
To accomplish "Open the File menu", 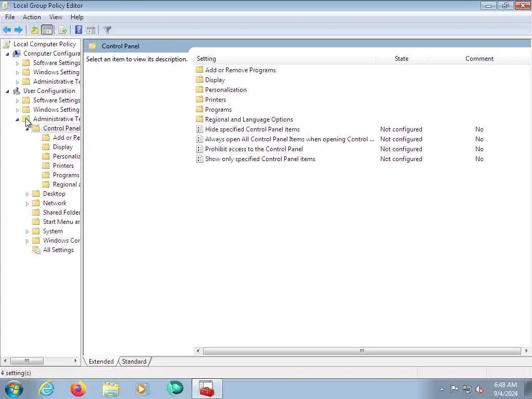I will [x=10, y=17].
